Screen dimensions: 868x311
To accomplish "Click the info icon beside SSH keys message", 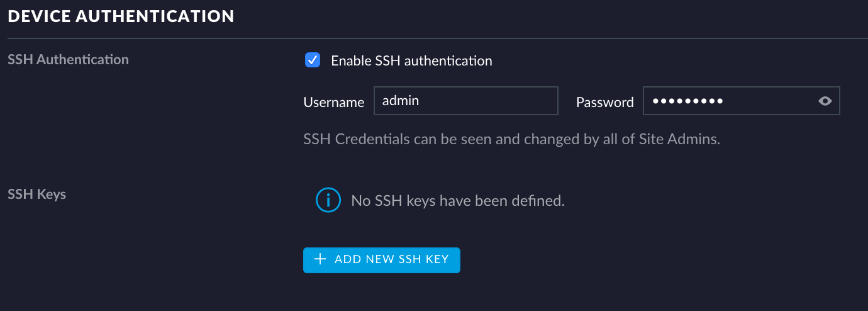I will tap(328, 201).
